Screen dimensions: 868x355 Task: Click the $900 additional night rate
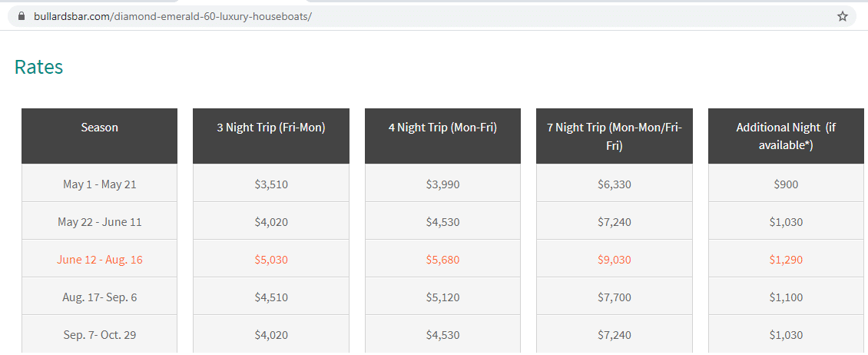click(x=786, y=184)
